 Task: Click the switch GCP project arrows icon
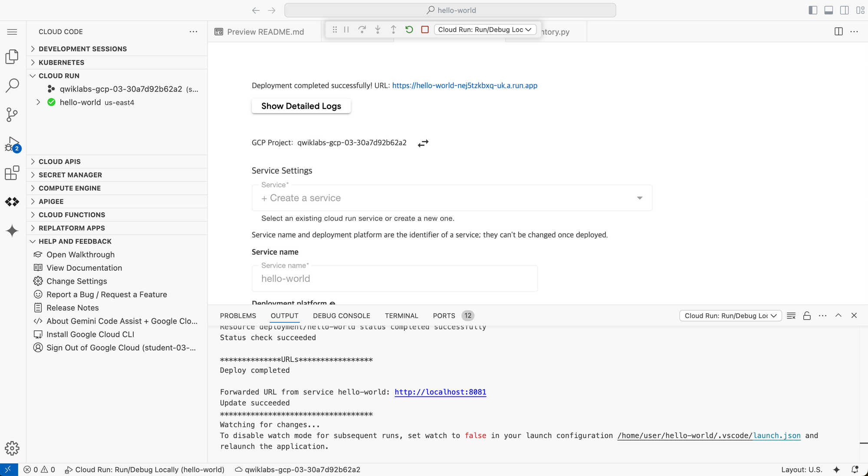pyautogui.click(x=423, y=143)
